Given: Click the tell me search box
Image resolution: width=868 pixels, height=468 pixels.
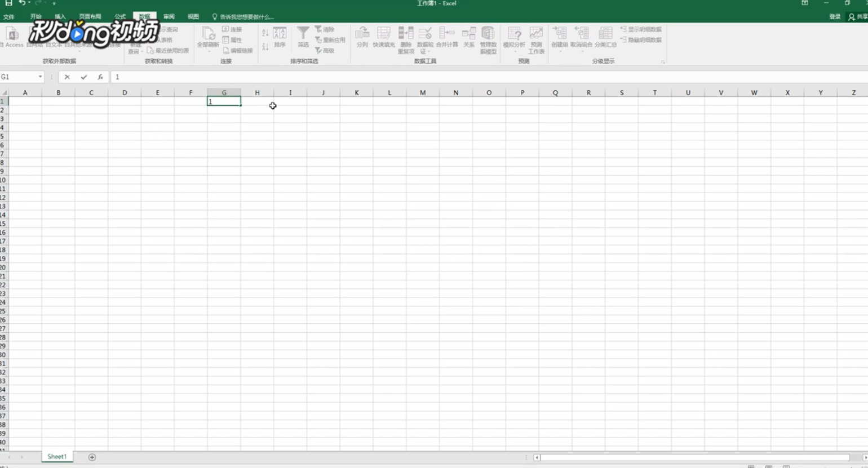Looking at the screenshot, I should 243,17.
